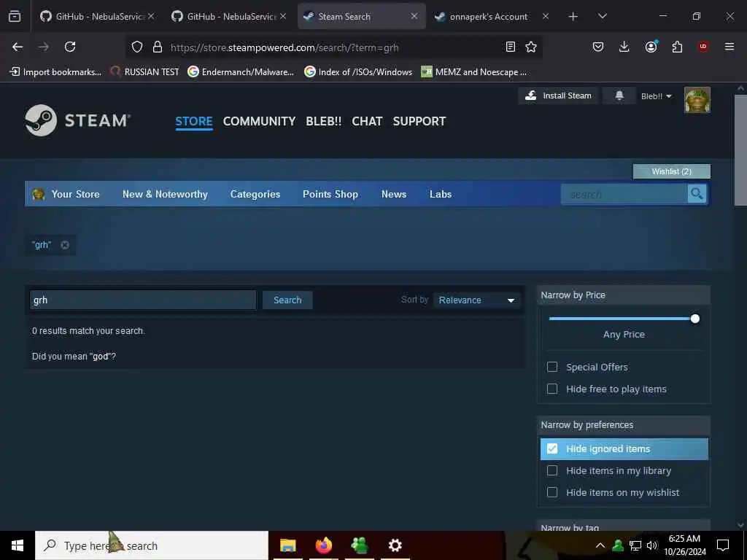The width and height of the screenshot is (747, 560).
Task: Check Hide free to play items
Action: pos(552,389)
